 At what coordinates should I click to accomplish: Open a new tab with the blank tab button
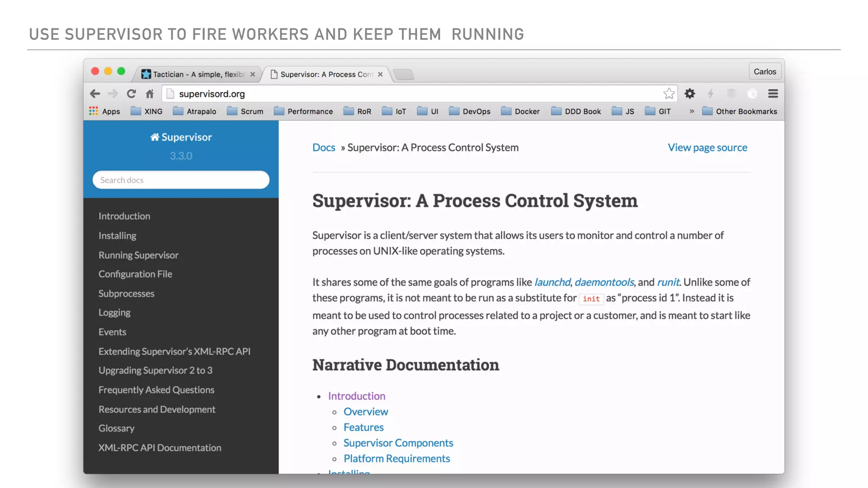(403, 75)
